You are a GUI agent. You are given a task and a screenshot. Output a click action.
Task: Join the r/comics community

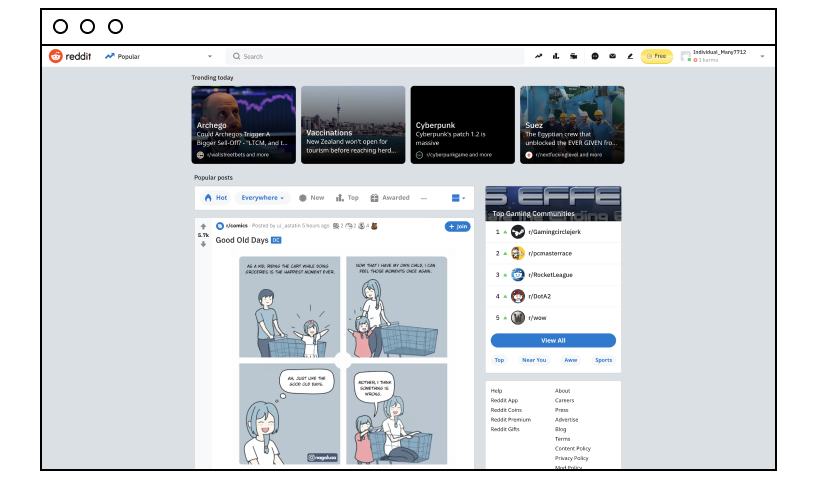click(458, 226)
